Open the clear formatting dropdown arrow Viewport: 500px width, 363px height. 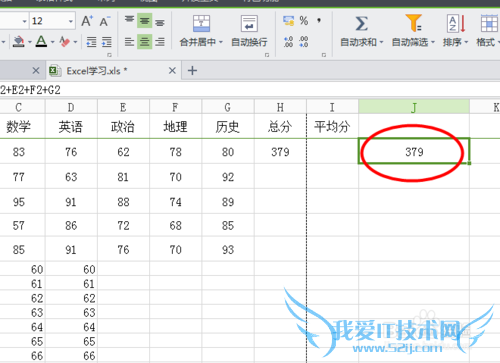pos(75,42)
